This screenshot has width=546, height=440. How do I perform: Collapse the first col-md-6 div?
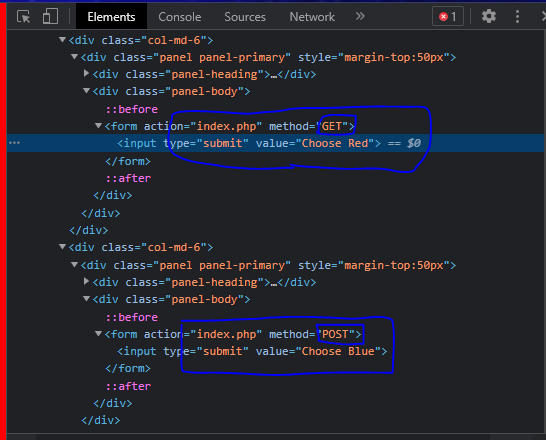coord(62,40)
